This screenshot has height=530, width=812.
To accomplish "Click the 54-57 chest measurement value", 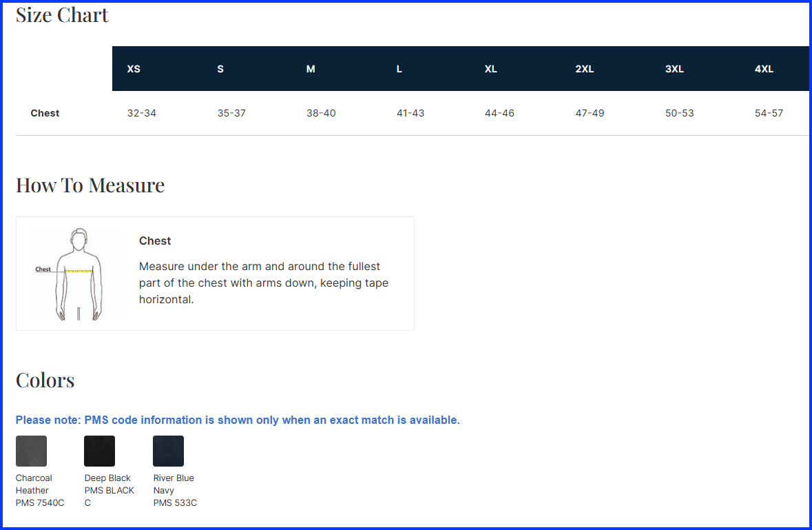I will coord(769,113).
